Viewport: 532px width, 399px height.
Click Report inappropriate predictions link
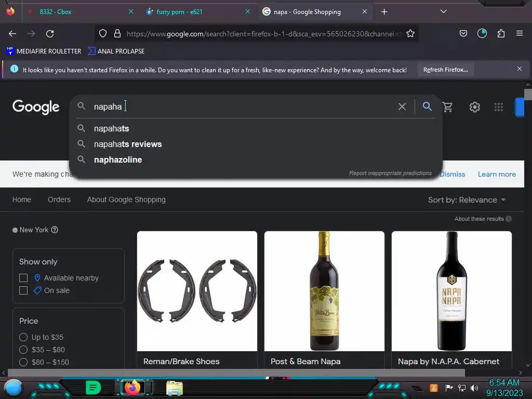point(390,173)
